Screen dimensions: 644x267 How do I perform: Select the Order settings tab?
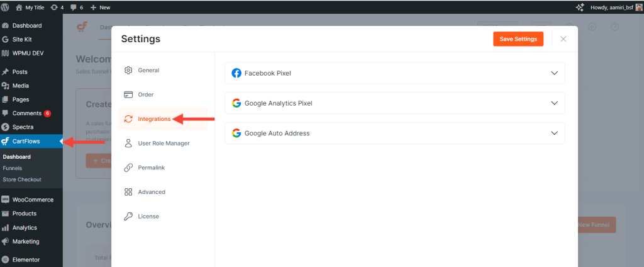[x=145, y=95]
